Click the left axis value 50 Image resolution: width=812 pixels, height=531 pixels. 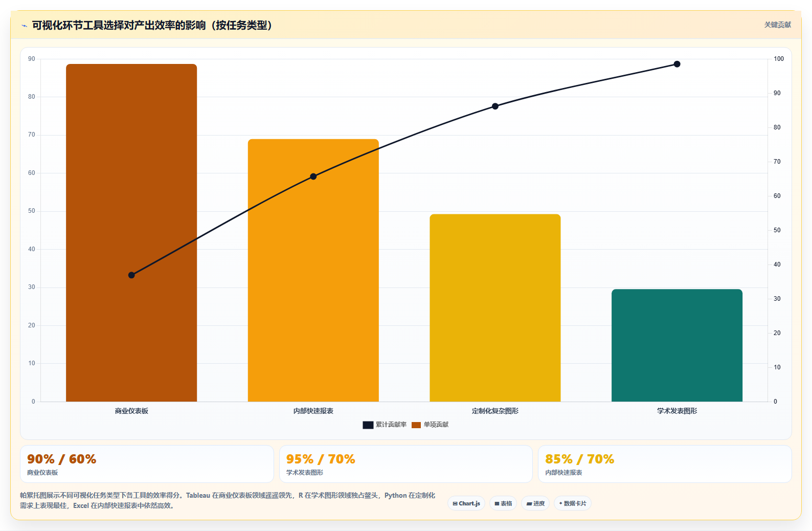(32, 211)
